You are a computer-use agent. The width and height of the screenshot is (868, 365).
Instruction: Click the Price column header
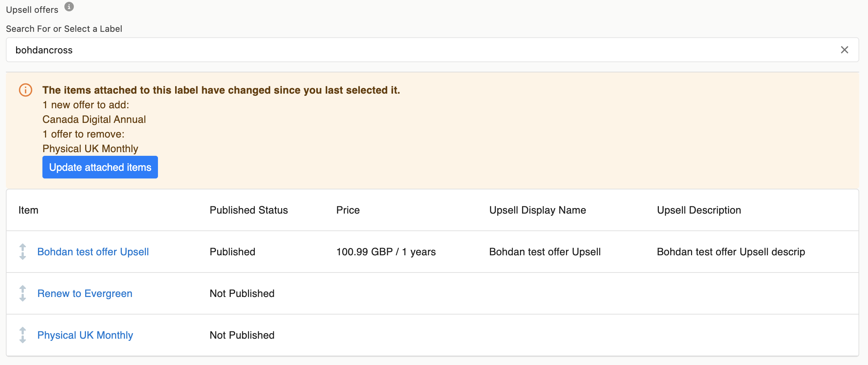348,210
